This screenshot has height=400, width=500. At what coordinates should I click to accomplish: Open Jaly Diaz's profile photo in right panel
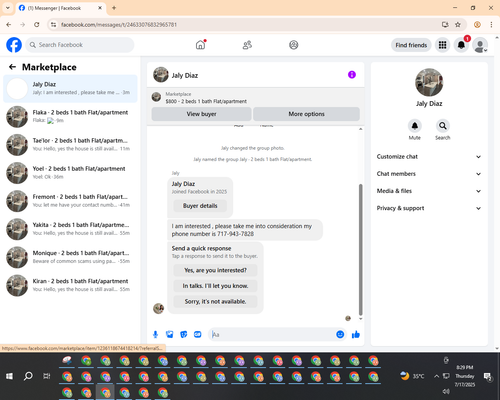click(429, 82)
